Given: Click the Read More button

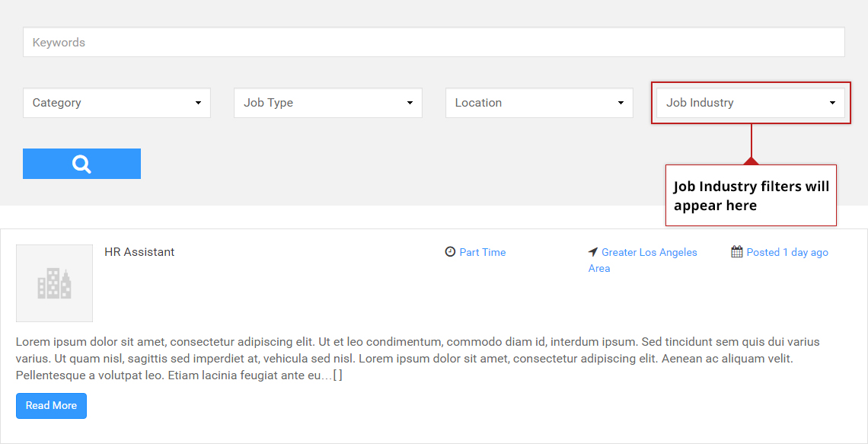Looking at the screenshot, I should [51, 405].
